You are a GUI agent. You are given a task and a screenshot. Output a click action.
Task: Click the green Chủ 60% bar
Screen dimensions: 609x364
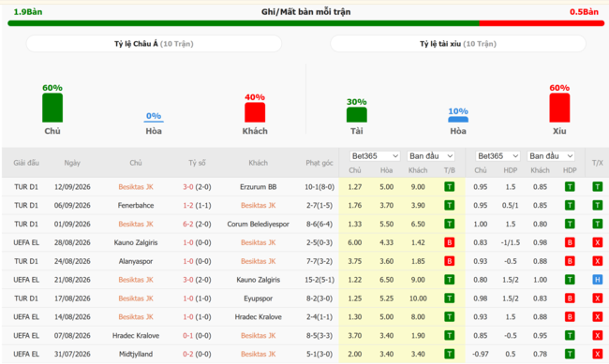(52, 108)
